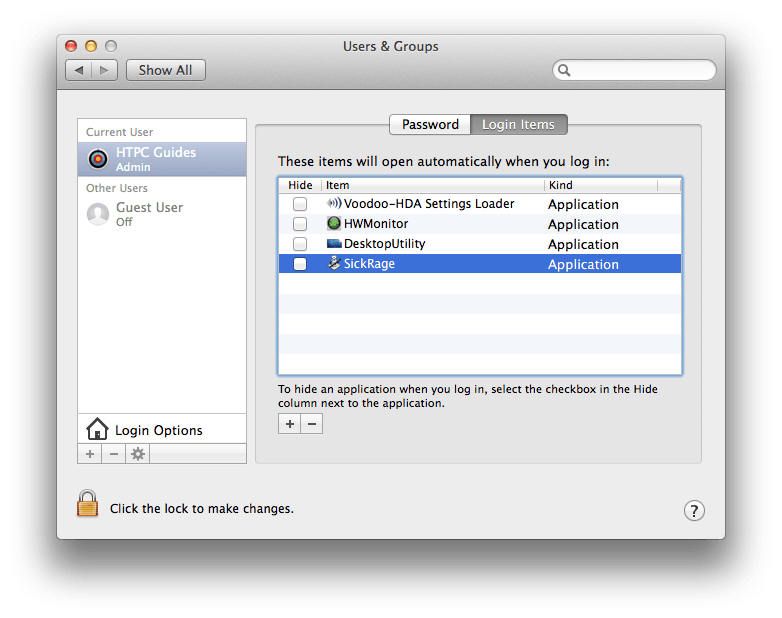Switch to the Password tab
Image resolution: width=782 pixels, height=618 pixels.
coord(430,124)
